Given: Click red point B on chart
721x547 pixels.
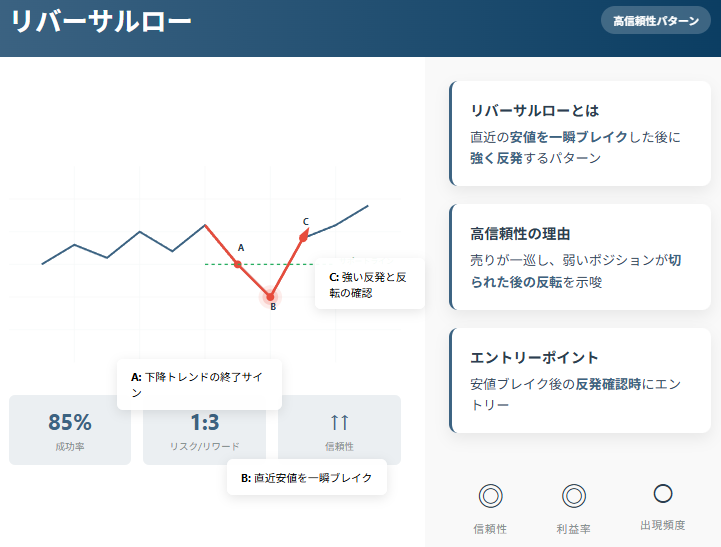Looking at the screenshot, I should coord(269,295).
